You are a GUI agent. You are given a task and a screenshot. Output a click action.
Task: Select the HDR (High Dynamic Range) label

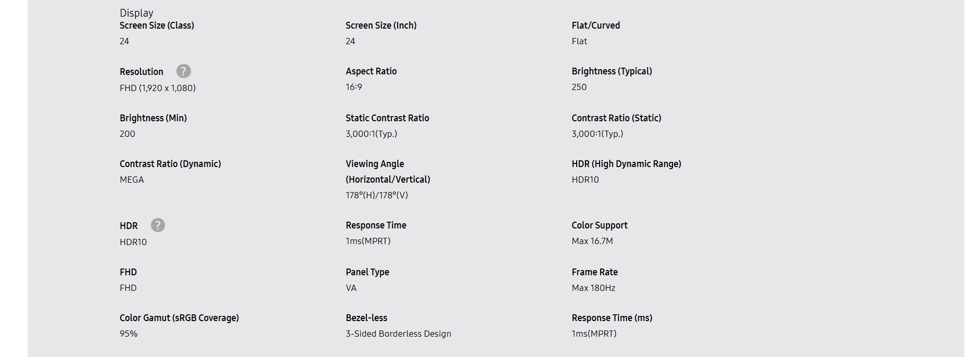click(626, 164)
